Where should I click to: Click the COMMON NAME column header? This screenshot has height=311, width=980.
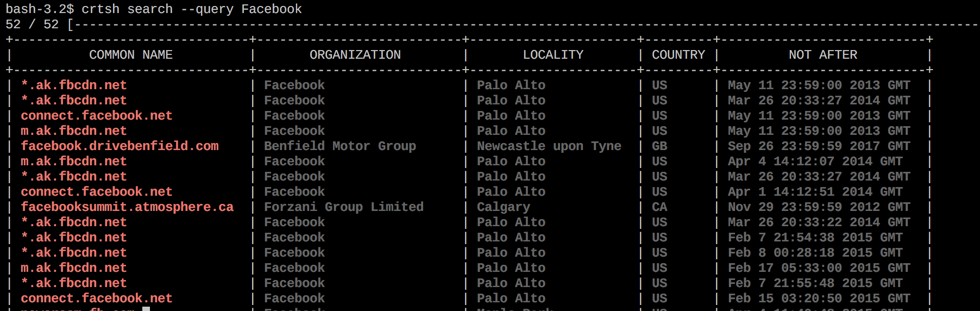tap(131, 55)
